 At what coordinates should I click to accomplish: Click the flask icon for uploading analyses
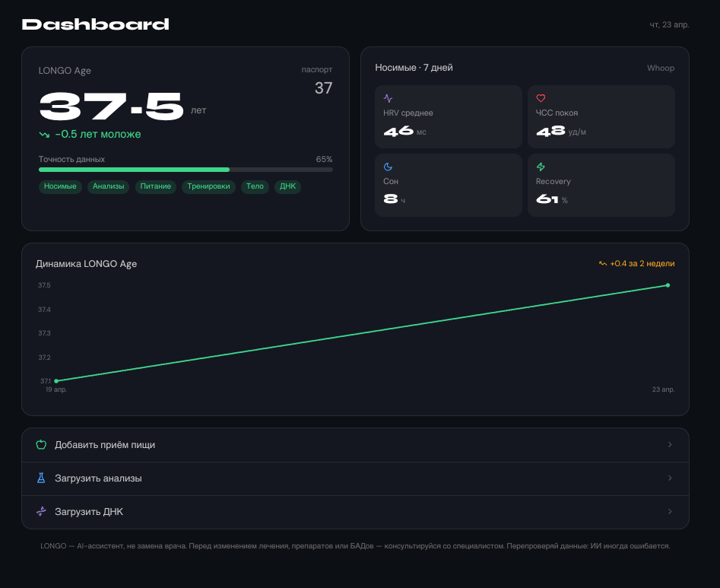click(x=41, y=478)
